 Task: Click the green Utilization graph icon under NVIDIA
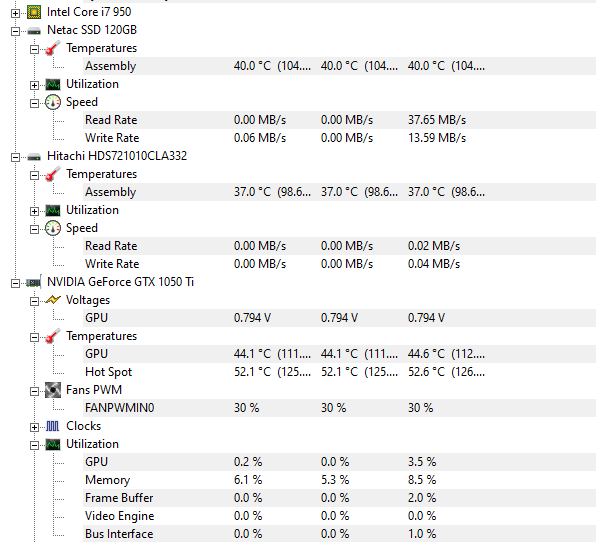pos(53,444)
